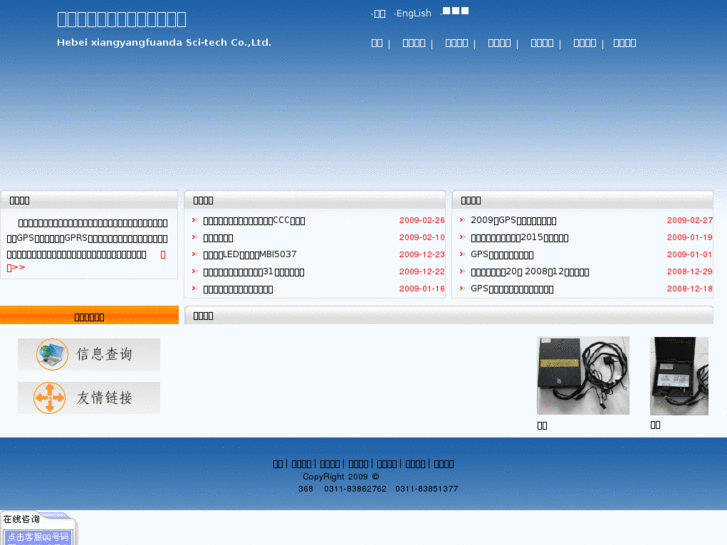Open the article mentioning 2015 dated 2009-01-19
The width and height of the screenshot is (727, 545).
pyautogui.click(x=519, y=238)
